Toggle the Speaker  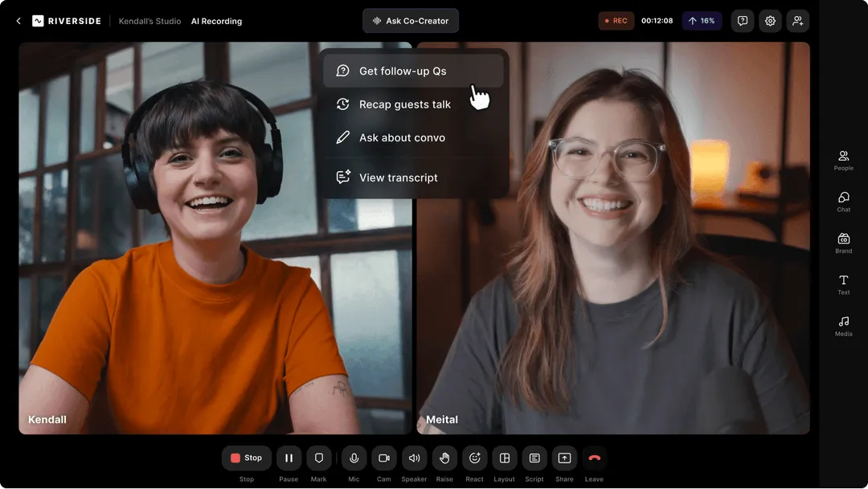pyautogui.click(x=414, y=458)
